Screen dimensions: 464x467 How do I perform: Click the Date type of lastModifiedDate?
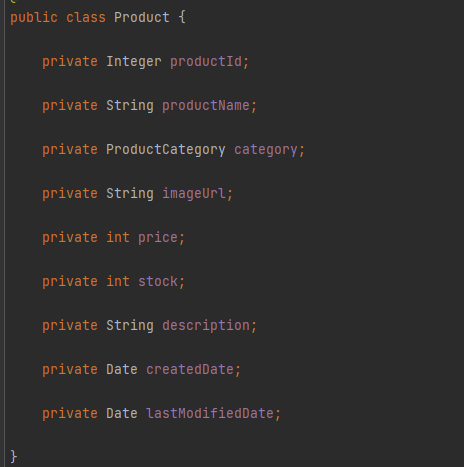pos(122,414)
